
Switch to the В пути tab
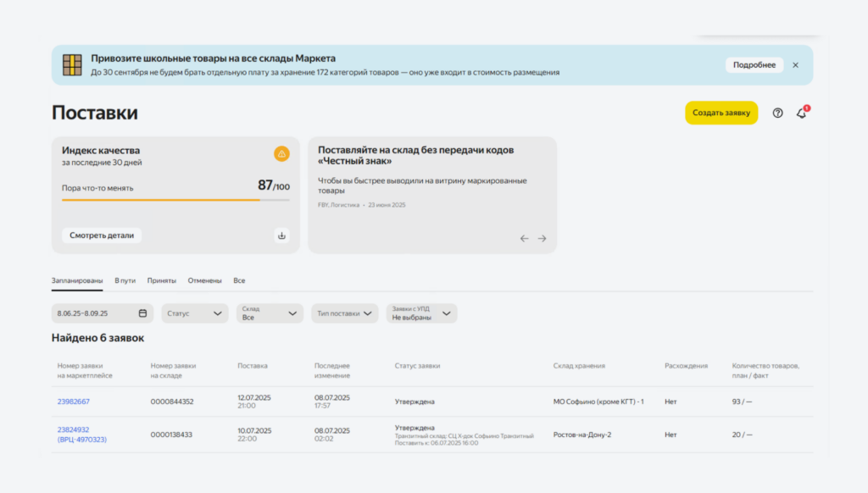click(x=125, y=280)
